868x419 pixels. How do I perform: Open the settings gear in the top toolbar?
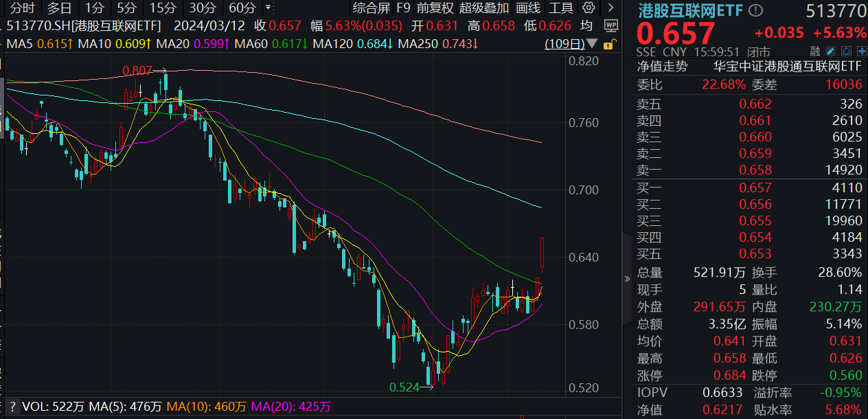click(x=589, y=8)
